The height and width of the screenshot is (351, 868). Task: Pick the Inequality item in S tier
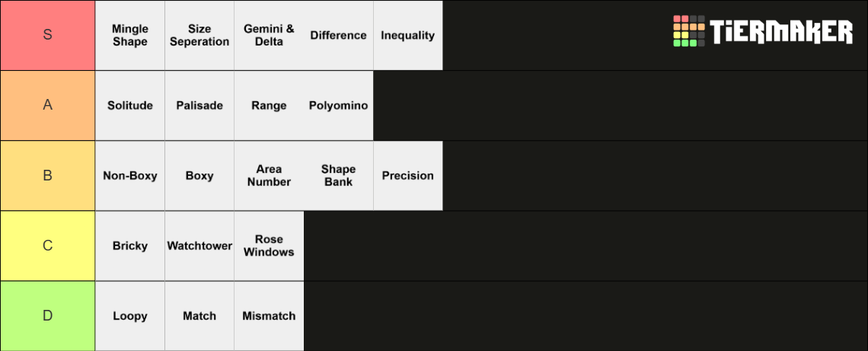408,36
